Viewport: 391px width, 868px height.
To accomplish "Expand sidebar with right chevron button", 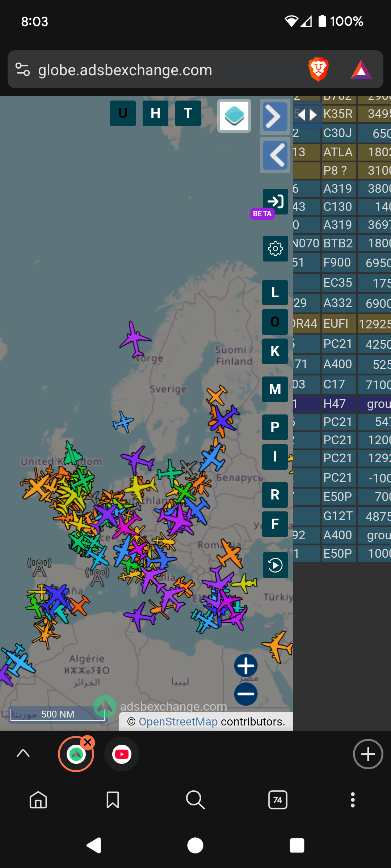I will tap(275, 117).
